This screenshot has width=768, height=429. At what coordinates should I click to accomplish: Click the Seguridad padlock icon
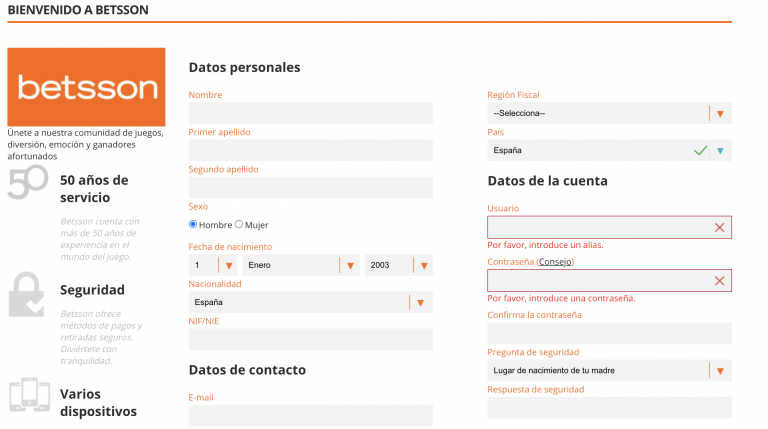point(26,294)
